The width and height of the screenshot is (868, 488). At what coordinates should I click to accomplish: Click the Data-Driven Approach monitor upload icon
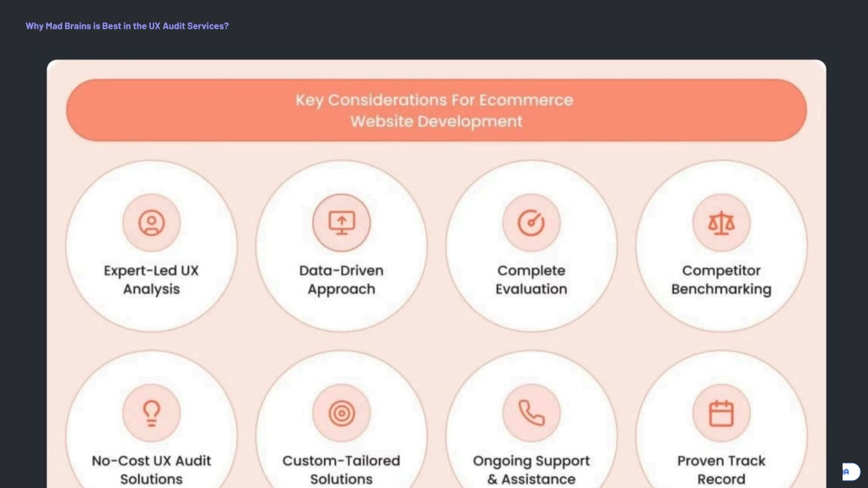pyautogui.click(x=342, y=223)
